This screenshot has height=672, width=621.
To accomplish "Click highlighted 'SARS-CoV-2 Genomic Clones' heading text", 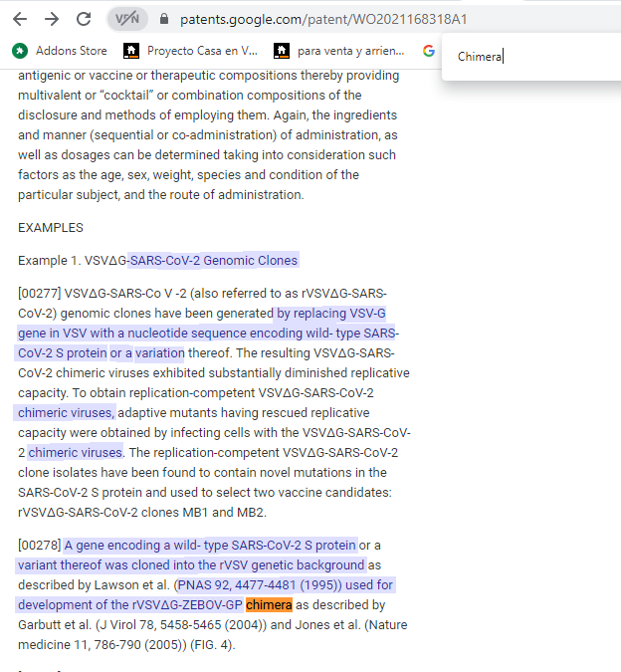I will pyautogui.click(x=212, y=261).
